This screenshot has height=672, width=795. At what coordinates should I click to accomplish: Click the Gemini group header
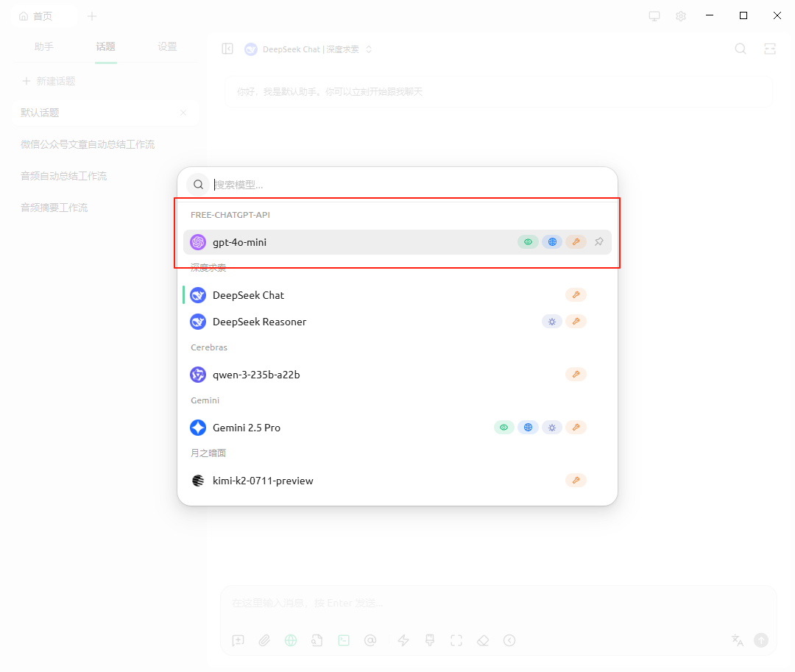(205, 400)
